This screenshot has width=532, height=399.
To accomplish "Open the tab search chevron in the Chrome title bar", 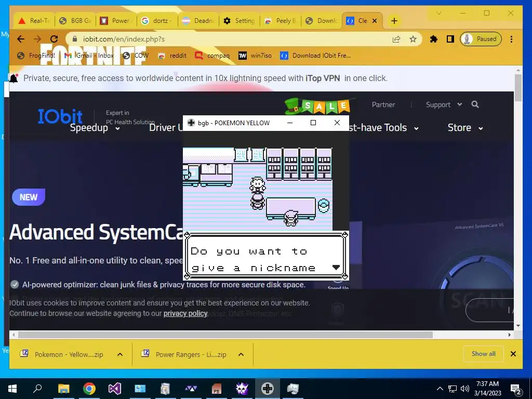I will tap(438, 13).
